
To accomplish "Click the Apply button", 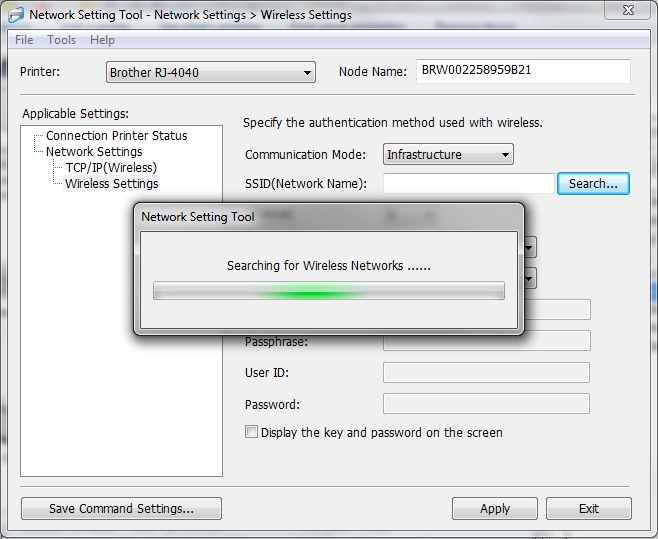I will pos(495,509).
